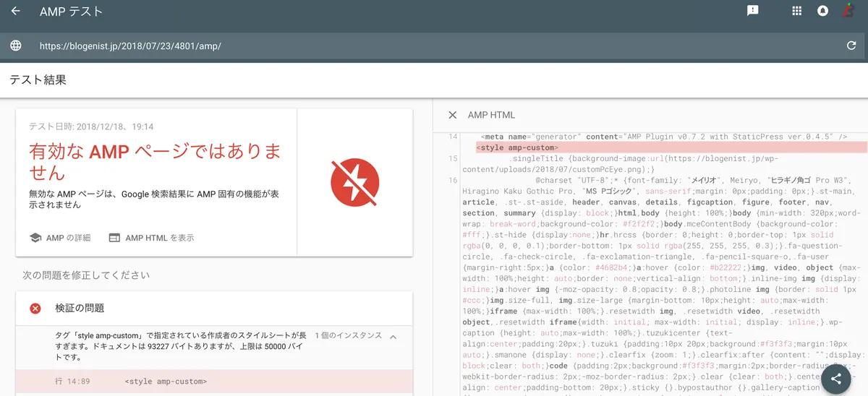This screenshot has height=396, width=868.
Task: Click the blue share button
Action: pyautogui.click(x=836, y=379)
